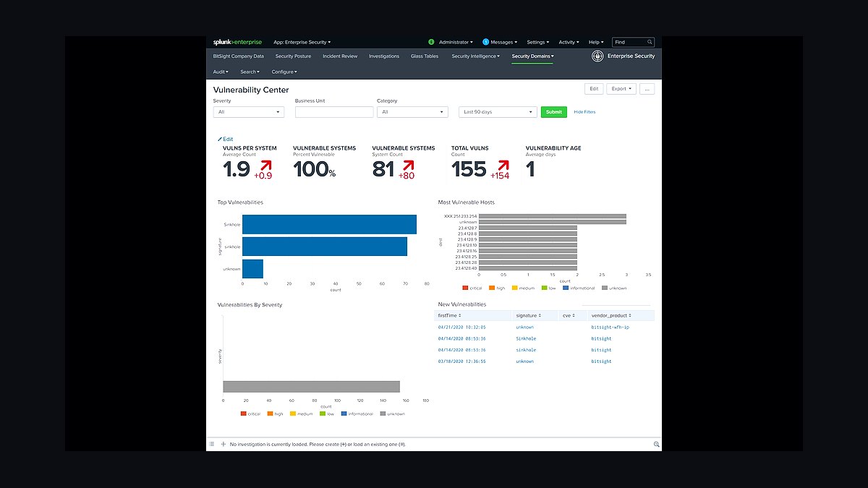Viewport: 868px width, 488px height.
Task: Toggle high in Vulnerabilities By Severity legend
Action: (275, 414)
